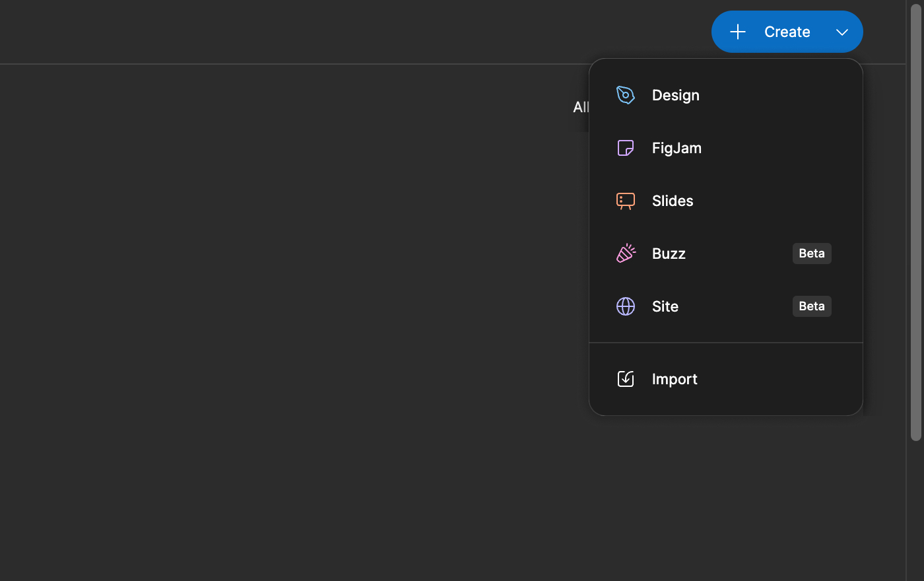Screen dimensions: 924x581
Task: Click the Create button label
Action: (787, 32)
